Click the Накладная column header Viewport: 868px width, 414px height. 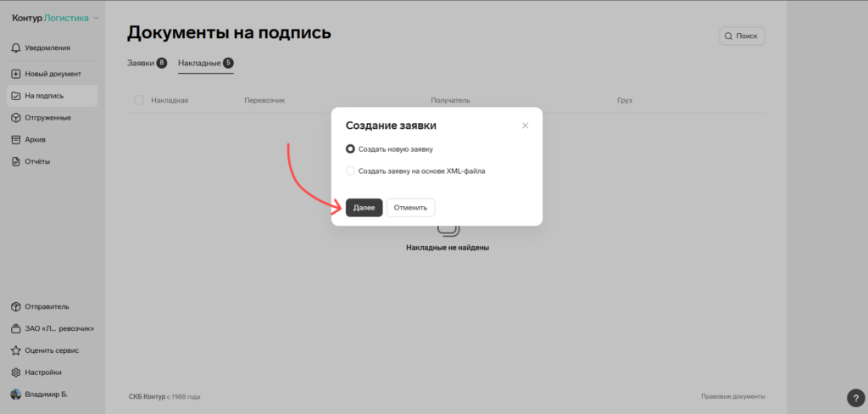(170, 100)
